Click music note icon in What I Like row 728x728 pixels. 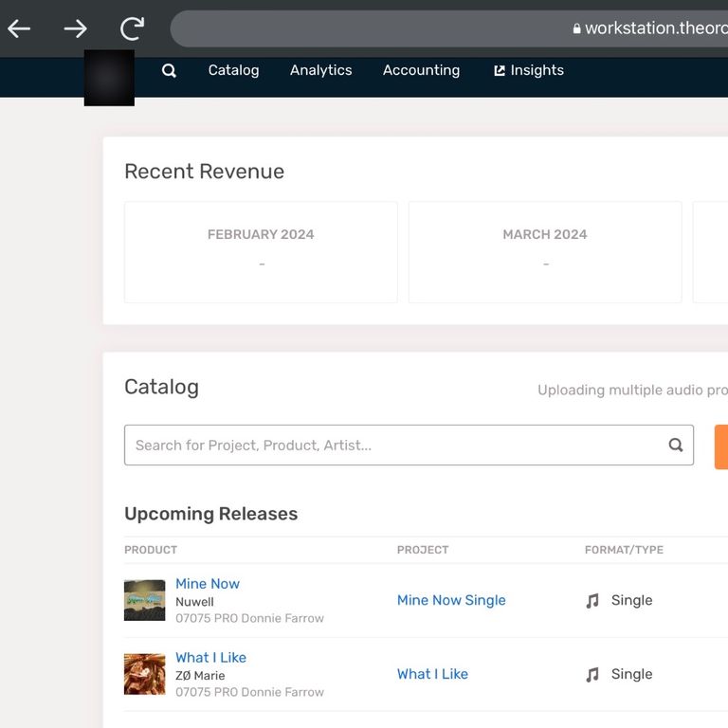[x=592, y=675]
